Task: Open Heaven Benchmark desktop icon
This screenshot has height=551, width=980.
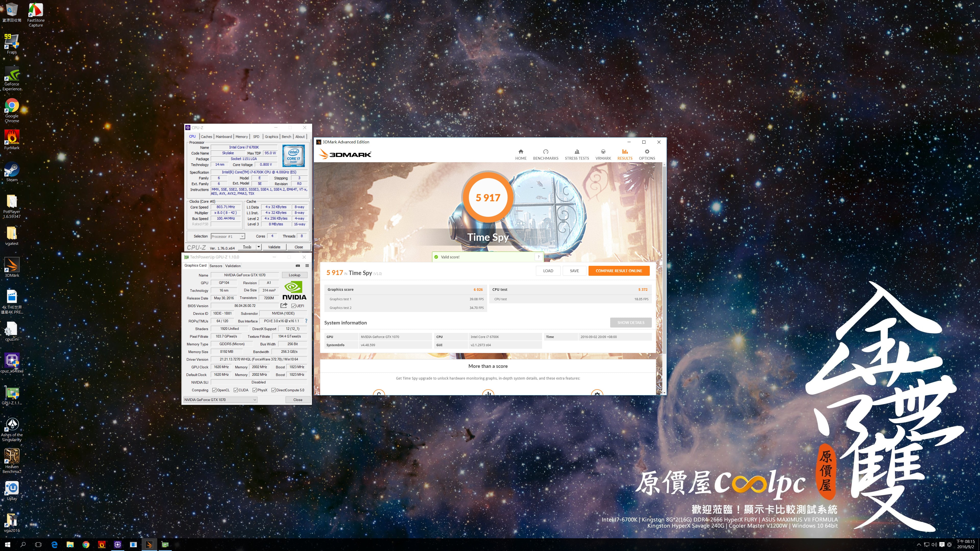Action: coord(12,461)
